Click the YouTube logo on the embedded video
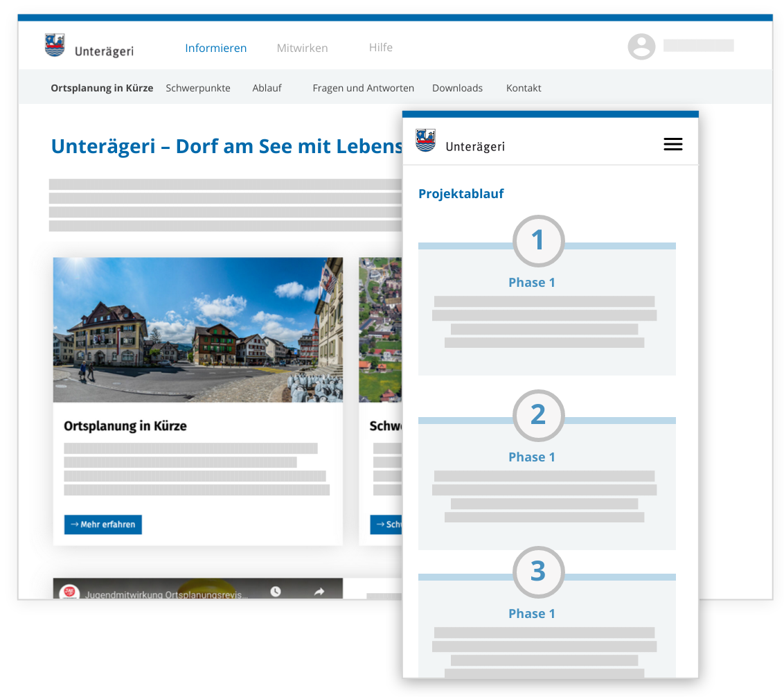This screenshot has height=697, width=784. point(71,590)
